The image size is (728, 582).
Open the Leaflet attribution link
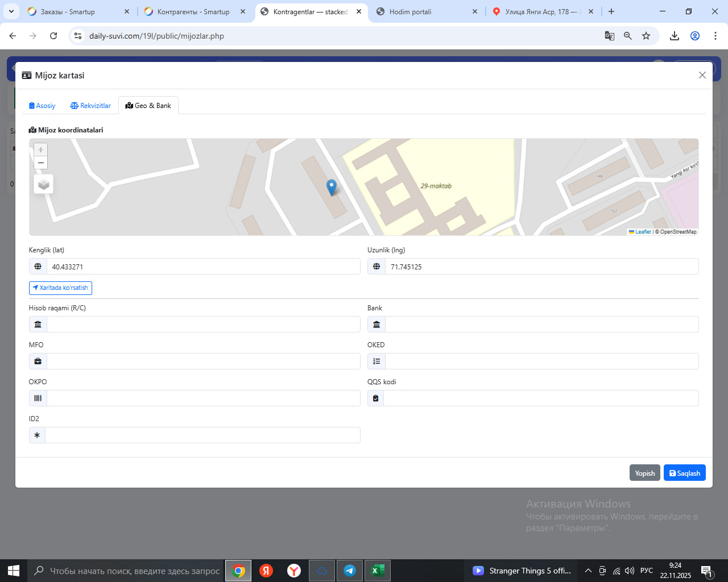643,232
